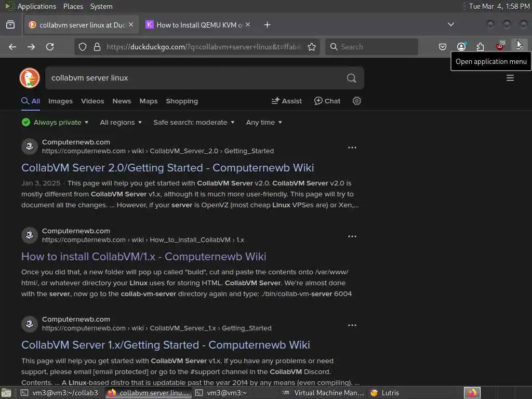Click the CollabVM_Server_1.x Getting_Started breadcrumb URL
This screenshot has height=399, width=532.
[157, 328]
